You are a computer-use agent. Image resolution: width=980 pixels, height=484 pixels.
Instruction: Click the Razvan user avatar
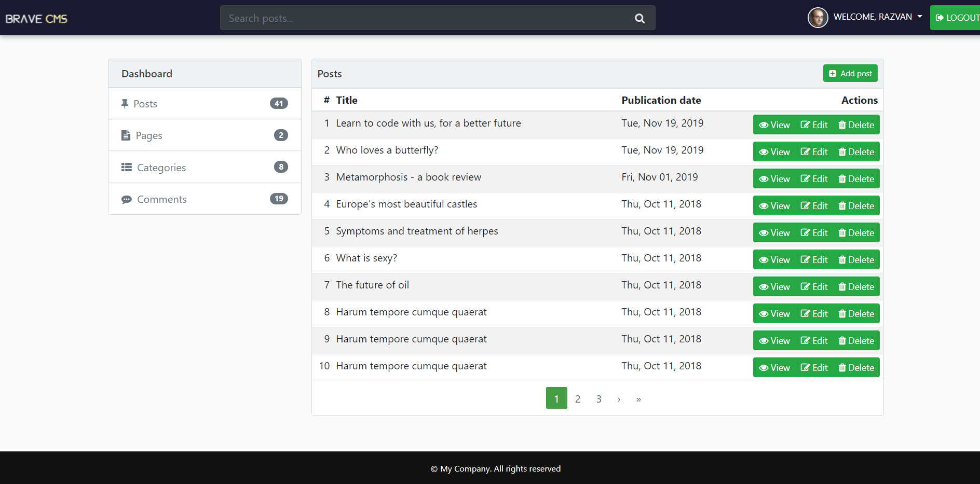818,18
